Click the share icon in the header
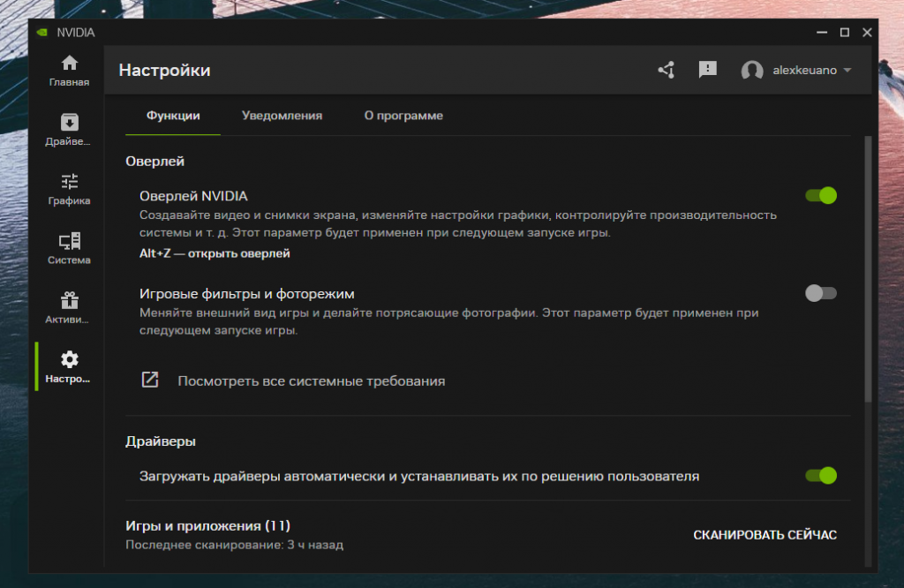 click(667, 70)
